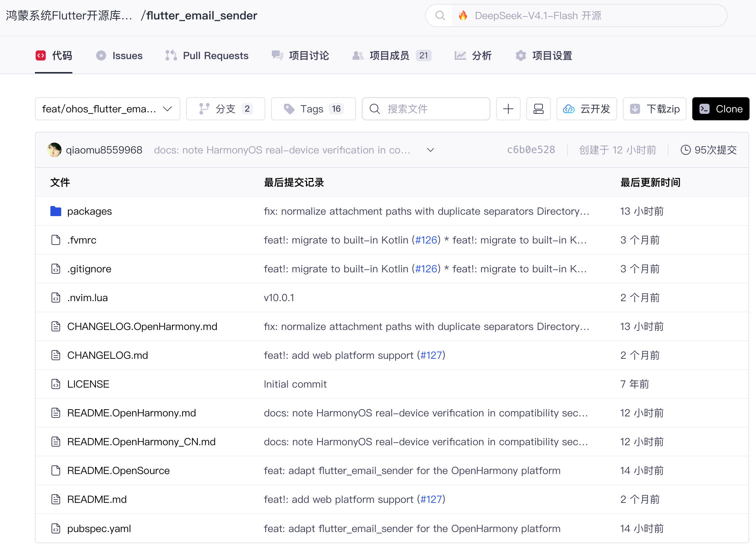Viewport: 756px width, 554px height.
Task: Open the README.md file
Action: [x=97, y=499]
